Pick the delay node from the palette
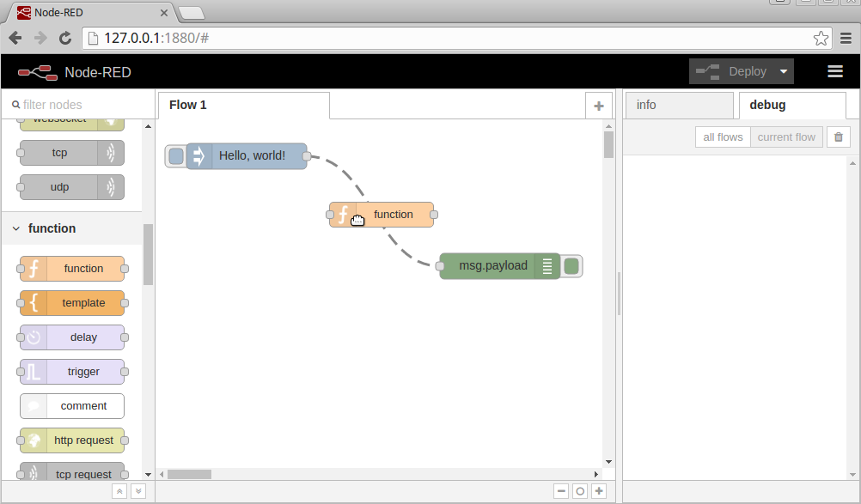Viewport: 861px width, 504px height. [71, 337]
